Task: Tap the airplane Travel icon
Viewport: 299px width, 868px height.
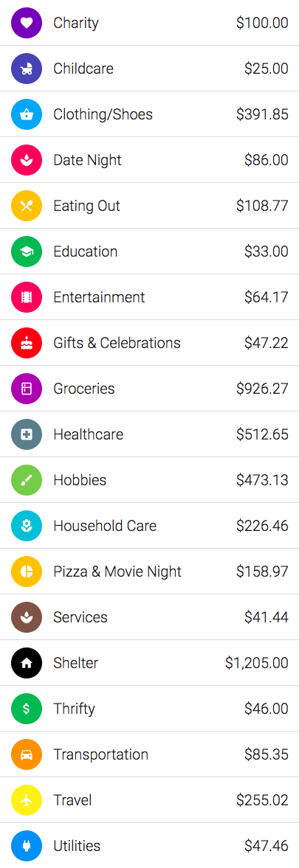Action: pos(27,800)
